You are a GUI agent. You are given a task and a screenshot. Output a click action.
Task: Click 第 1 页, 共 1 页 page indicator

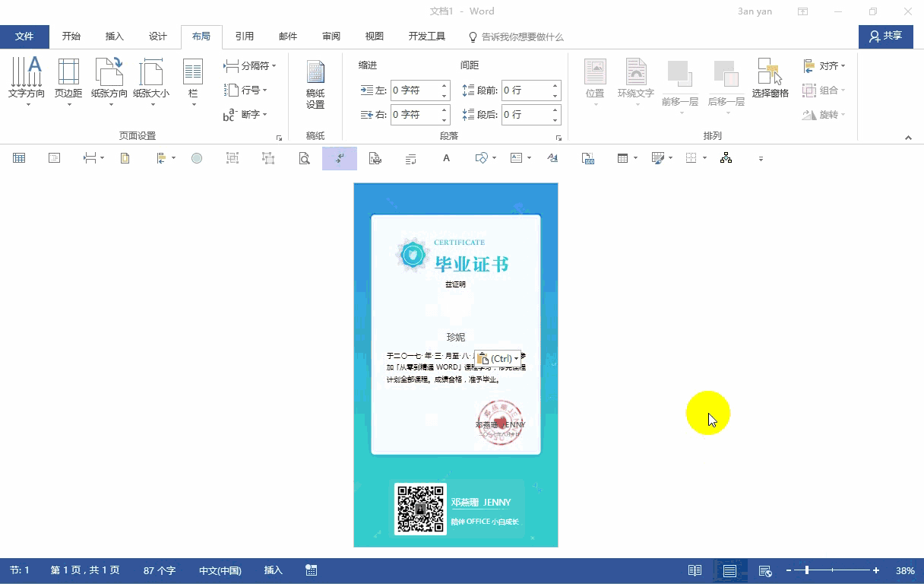(85, 570)
